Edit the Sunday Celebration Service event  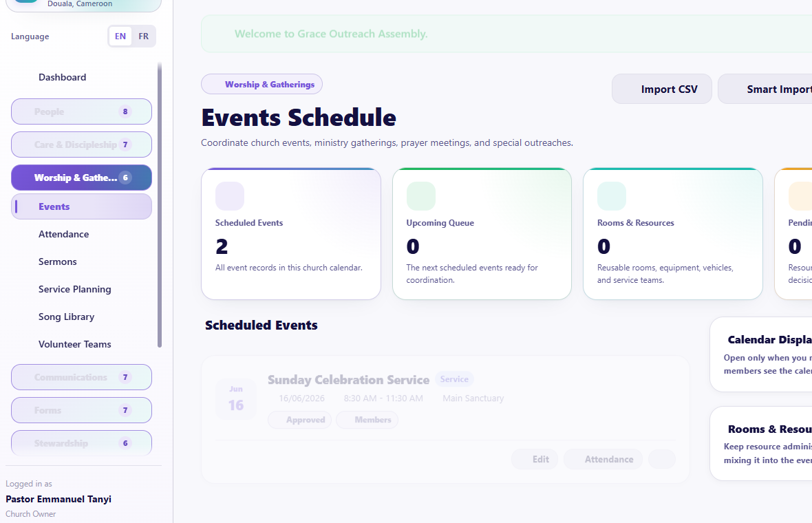[535, 459]
